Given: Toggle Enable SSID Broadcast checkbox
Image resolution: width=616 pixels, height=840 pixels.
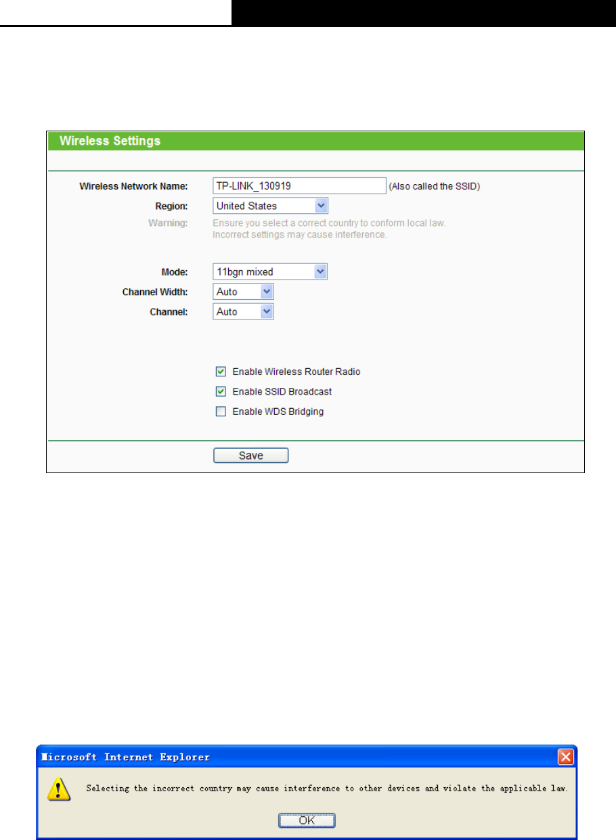Looking at the screenshot, I should [x=220, y=391].
